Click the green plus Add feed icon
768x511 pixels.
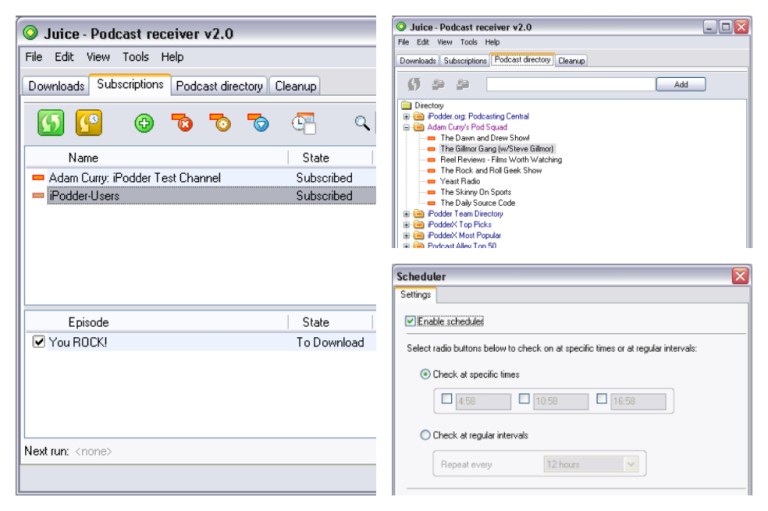(x=144, y=123)
